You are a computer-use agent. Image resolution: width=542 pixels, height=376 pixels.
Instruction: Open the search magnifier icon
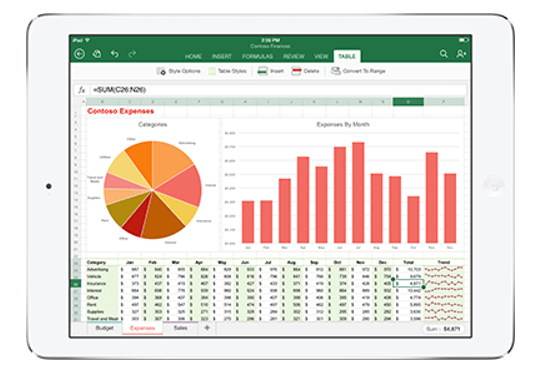(443, 54)
